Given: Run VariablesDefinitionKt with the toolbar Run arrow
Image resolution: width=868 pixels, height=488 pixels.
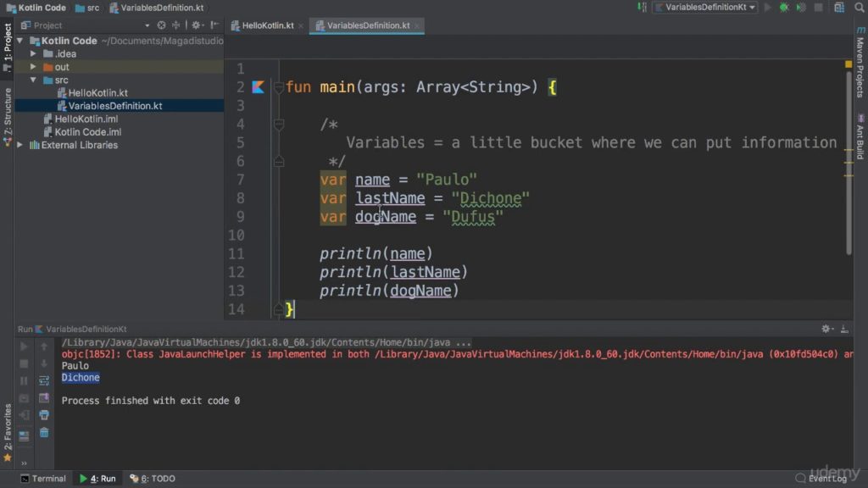Looking at the screenshot, I should pyautogui.click(x=767, y=7).
